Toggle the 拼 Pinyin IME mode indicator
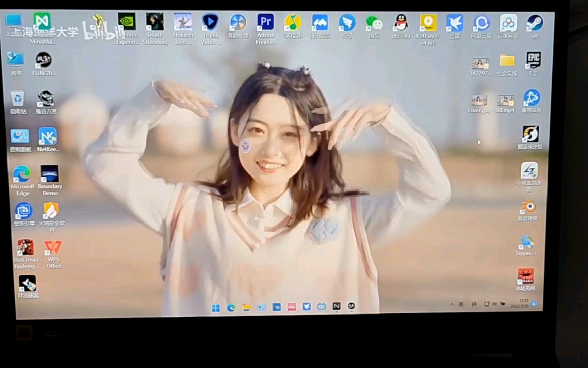 coord(474,304)
